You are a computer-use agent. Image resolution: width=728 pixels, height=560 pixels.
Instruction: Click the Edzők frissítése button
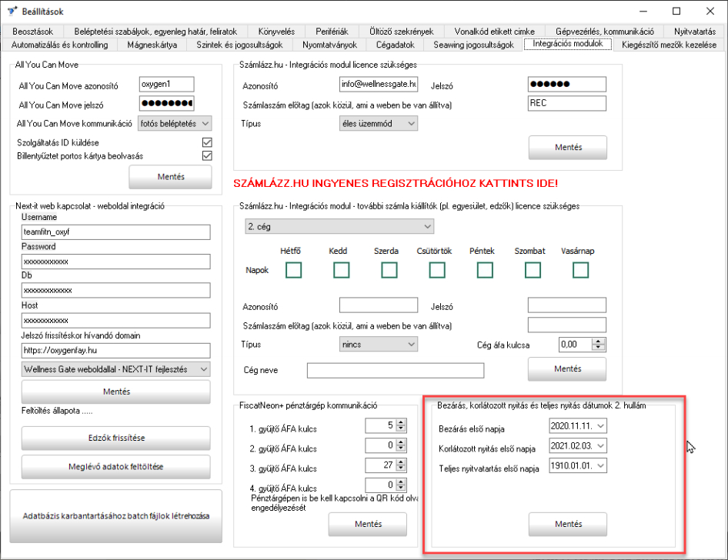[x=116, y=438]
